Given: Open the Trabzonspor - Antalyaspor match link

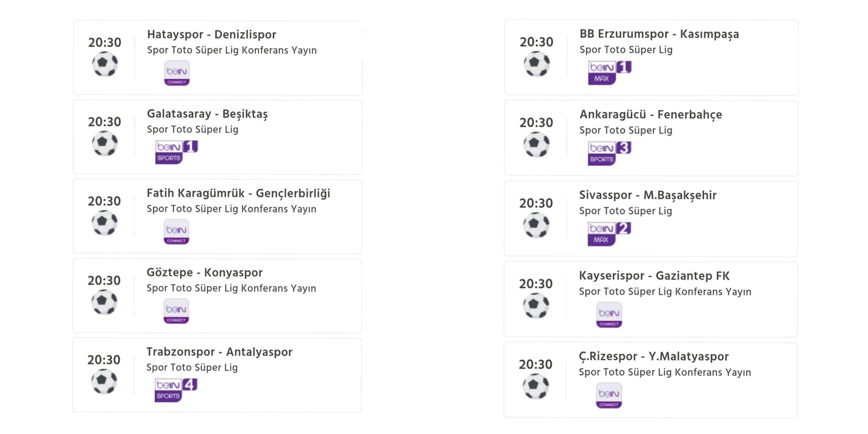Looking at the screenshot, I should (x=220, y=352).
